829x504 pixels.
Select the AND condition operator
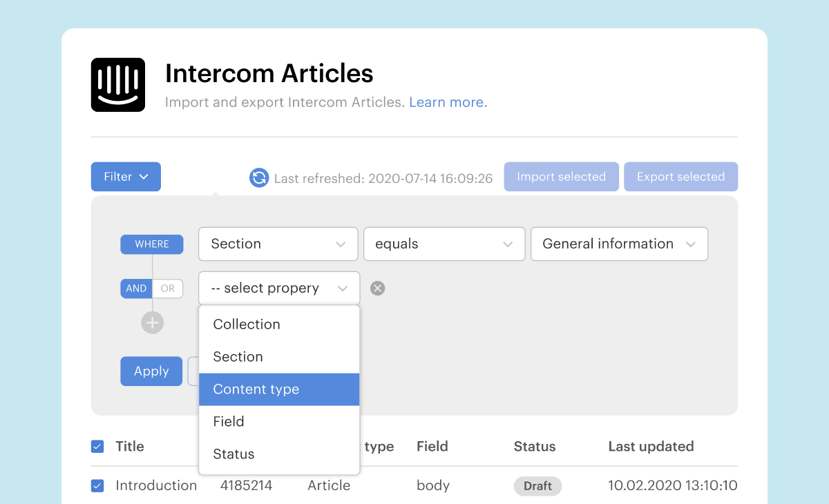[x=136, y=289]
